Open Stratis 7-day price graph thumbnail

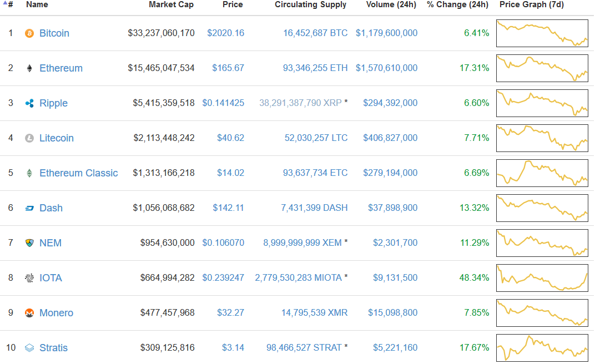[542, 348]
